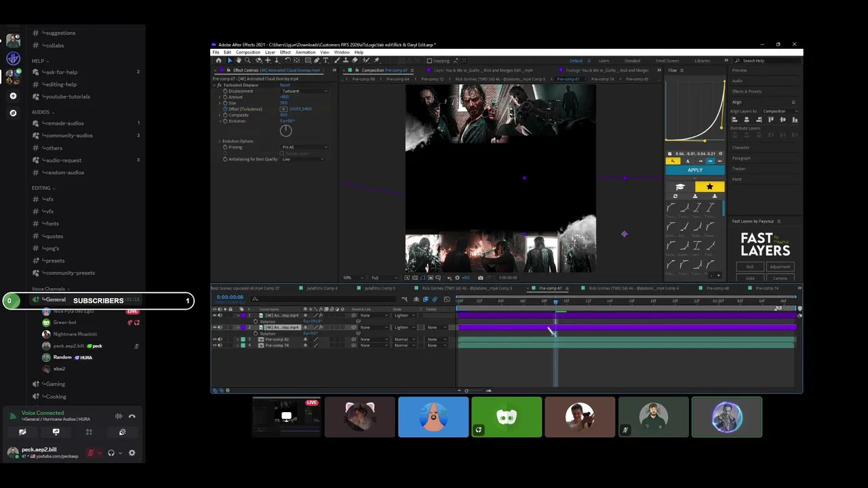Hide Pre-comp 82 layer eye icon

(214, 339)
